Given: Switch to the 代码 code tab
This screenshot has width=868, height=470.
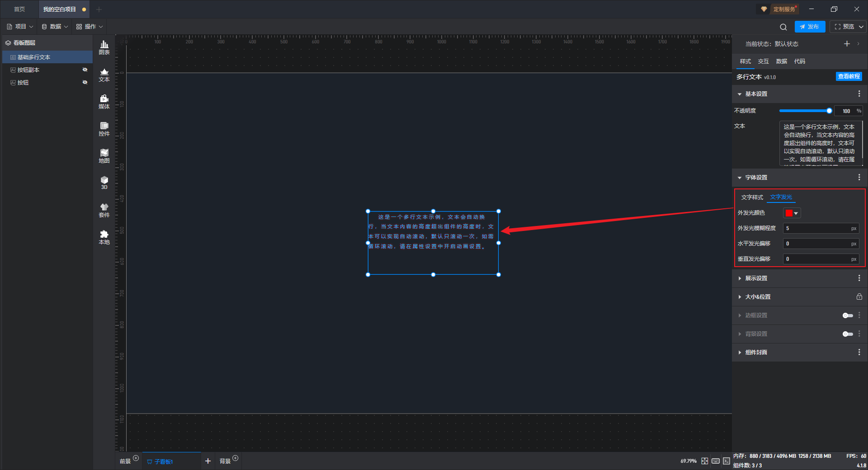Looking at the screenshot, I should click(799, 61).
